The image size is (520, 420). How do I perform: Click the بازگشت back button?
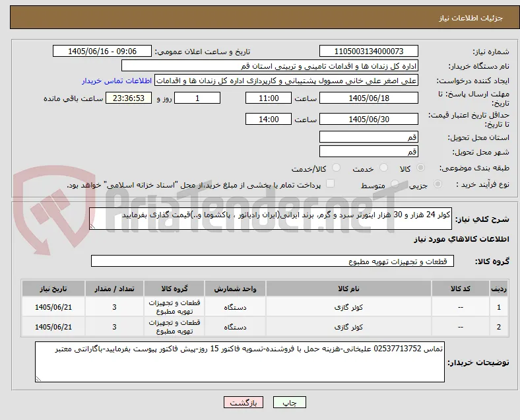click(x=244, y=402)
